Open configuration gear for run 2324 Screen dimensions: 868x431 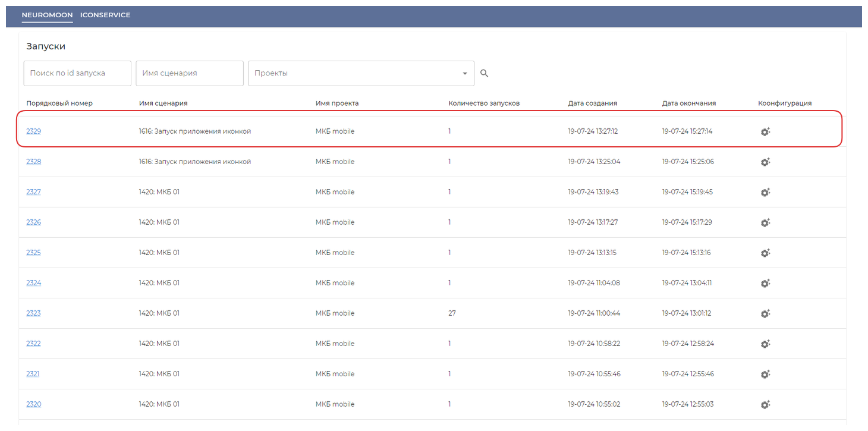[765, 283]
